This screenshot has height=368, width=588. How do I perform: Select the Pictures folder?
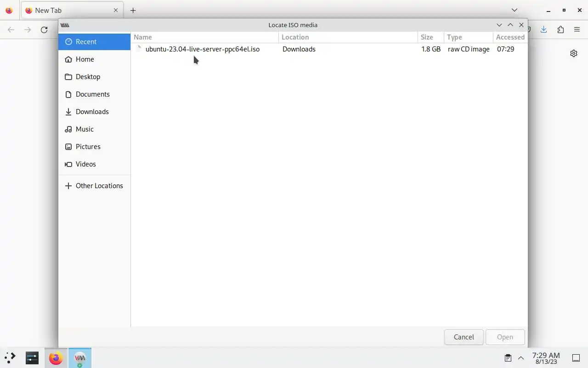click(94, 146)
